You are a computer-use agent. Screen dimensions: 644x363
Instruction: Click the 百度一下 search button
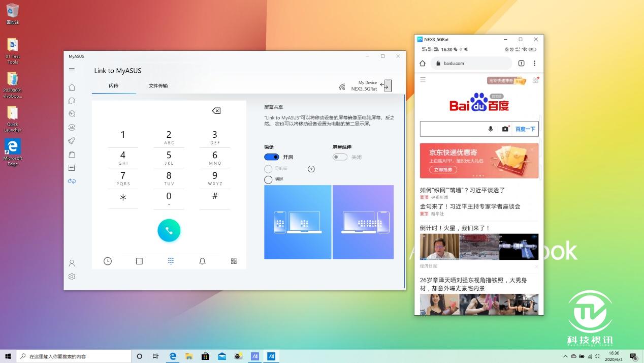(525, 129)
